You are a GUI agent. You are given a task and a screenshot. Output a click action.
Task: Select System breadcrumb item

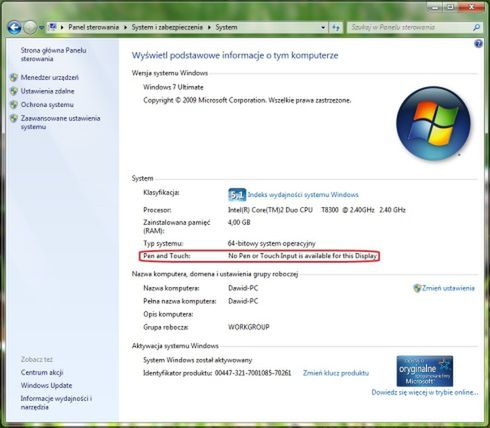pyautogui.click(x=226, y=27)
